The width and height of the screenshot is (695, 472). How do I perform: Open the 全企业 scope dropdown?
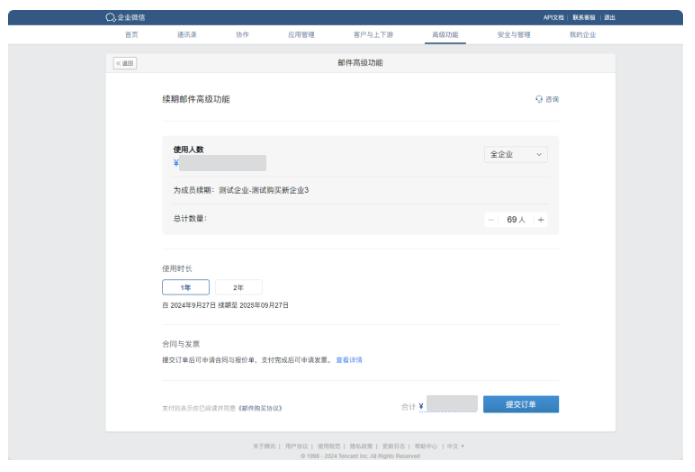click(516, 155)
